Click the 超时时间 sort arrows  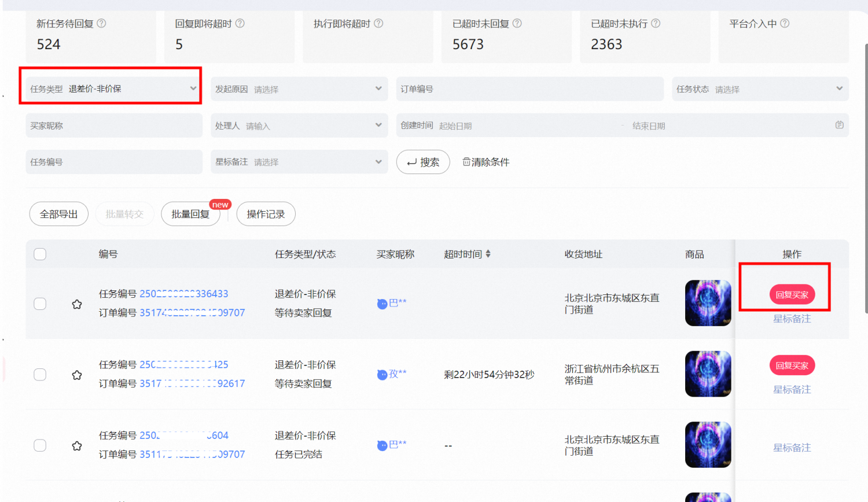pos(488,254)
